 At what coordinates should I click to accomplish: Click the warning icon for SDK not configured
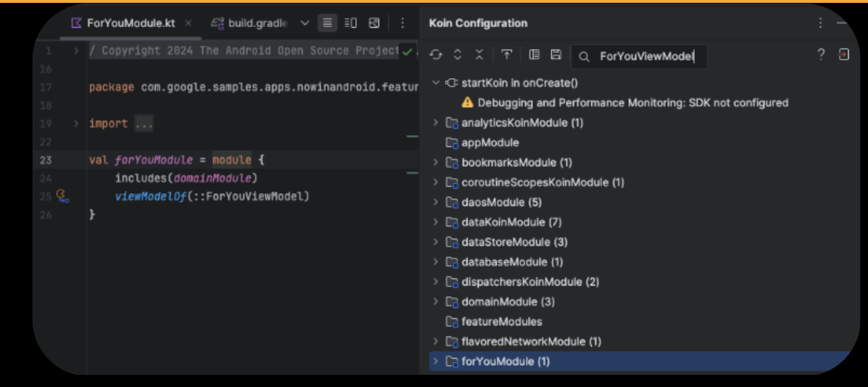tap(467, 103)
